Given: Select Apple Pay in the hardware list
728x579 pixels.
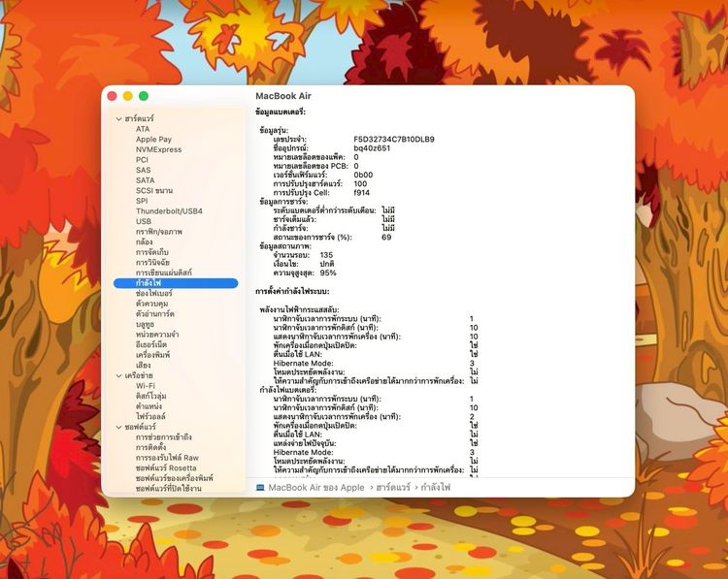Looking at the screenshot, I should pyautogui.click(x=153, y=139).
